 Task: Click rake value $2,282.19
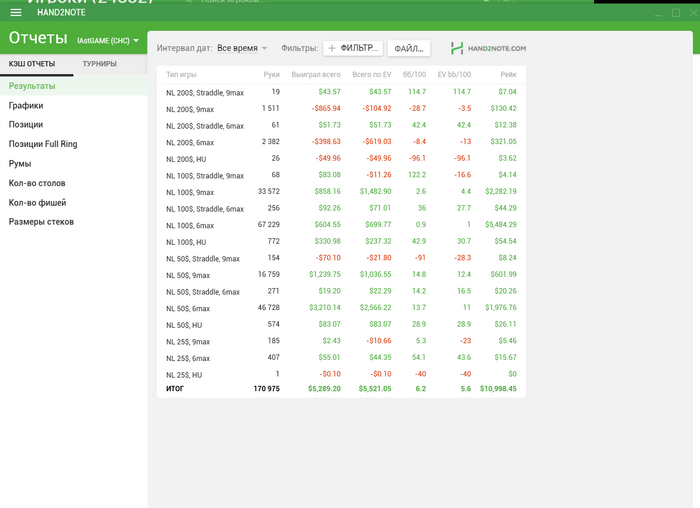501,192
